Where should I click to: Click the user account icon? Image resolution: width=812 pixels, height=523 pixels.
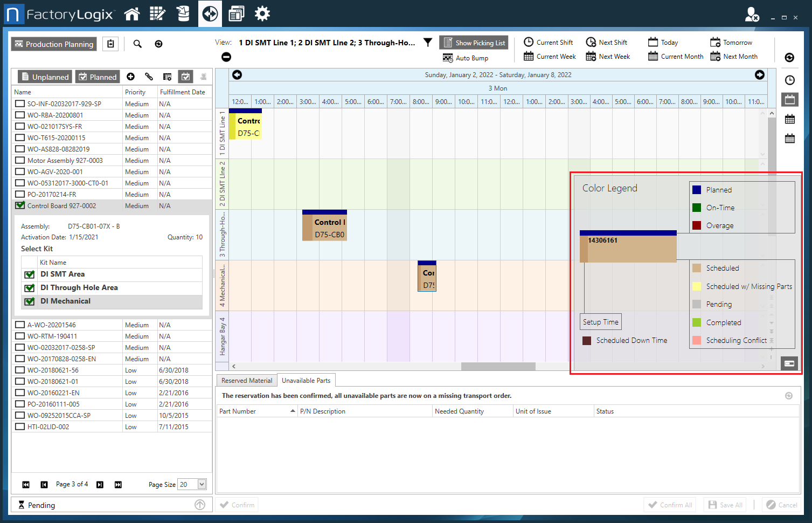click(x=751, y=15)
